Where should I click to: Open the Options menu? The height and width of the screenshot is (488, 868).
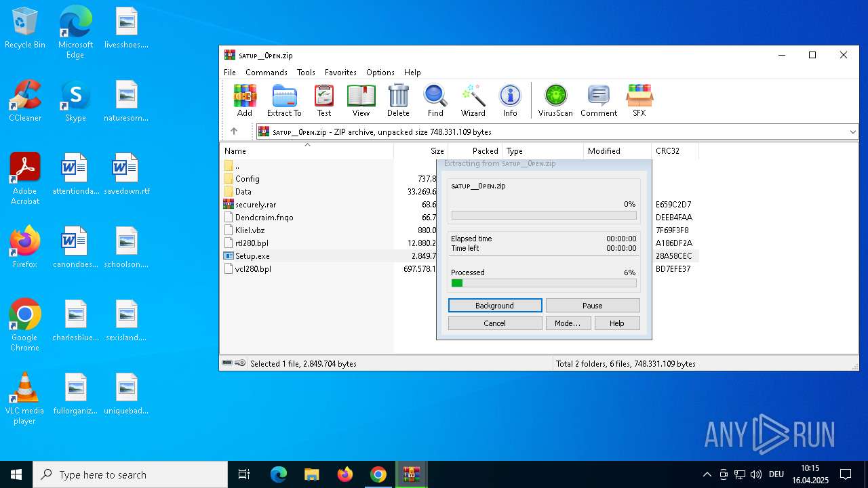(380, 73)
